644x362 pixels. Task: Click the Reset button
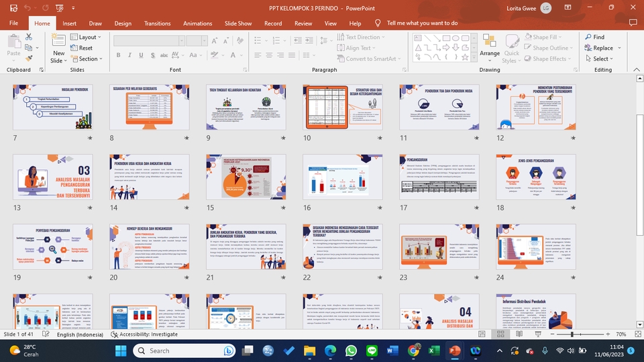click(81, 48)
